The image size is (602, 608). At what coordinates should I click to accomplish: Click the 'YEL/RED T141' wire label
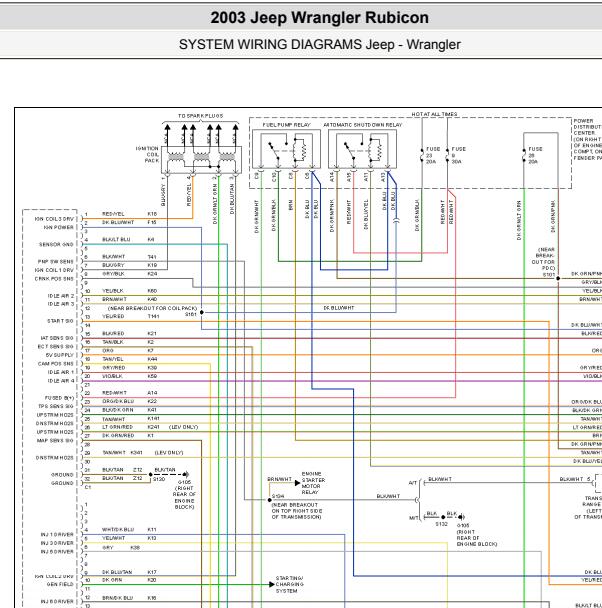pyautogui.click(x=131, y=316)
